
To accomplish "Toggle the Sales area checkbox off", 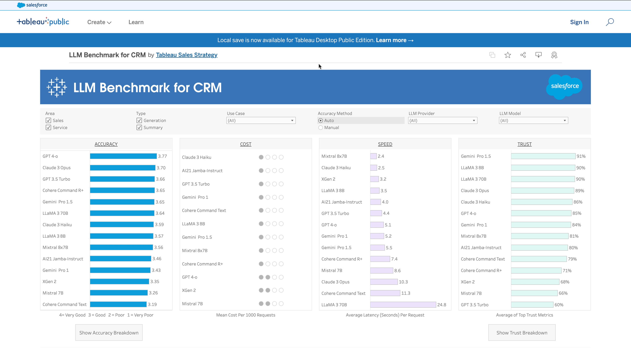I will [49, 120].
